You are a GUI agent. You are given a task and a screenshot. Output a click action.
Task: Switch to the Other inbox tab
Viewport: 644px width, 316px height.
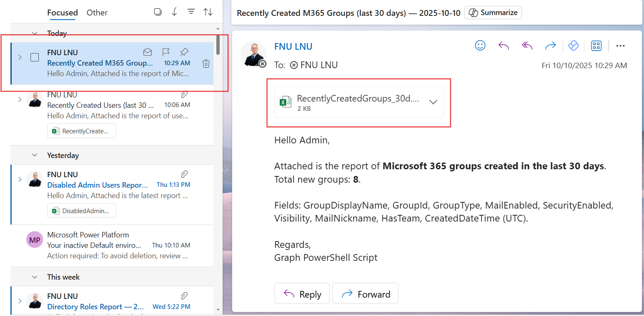pyautogui.click(x=97, y=13)
